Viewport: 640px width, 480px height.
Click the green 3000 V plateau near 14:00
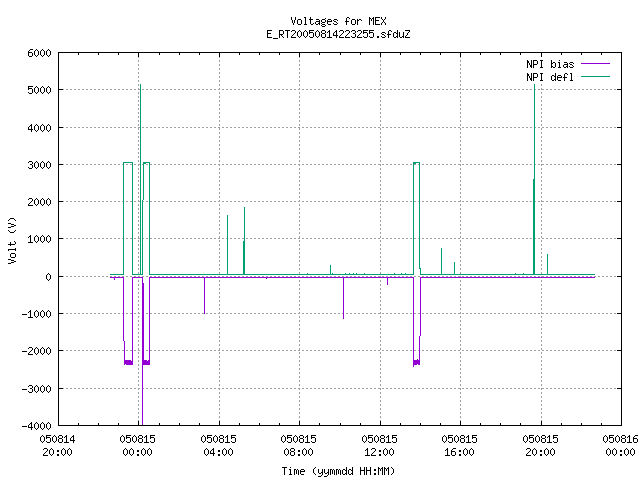coord(416,163)
